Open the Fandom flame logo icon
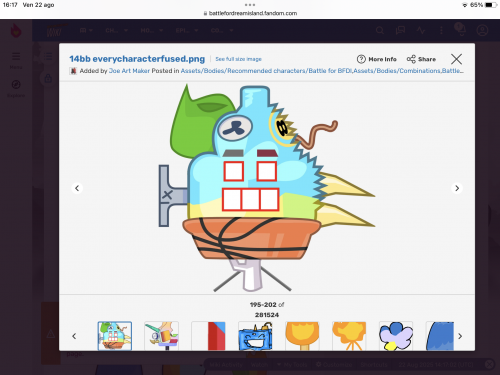Viewport: 500px width, 375px height. pyautogui.click(x=16, y=31)
